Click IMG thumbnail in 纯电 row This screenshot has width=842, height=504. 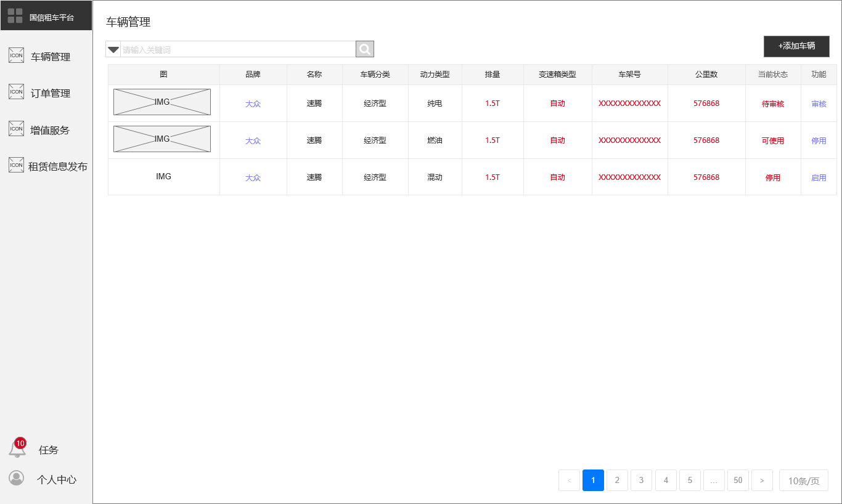coord(162,102)
